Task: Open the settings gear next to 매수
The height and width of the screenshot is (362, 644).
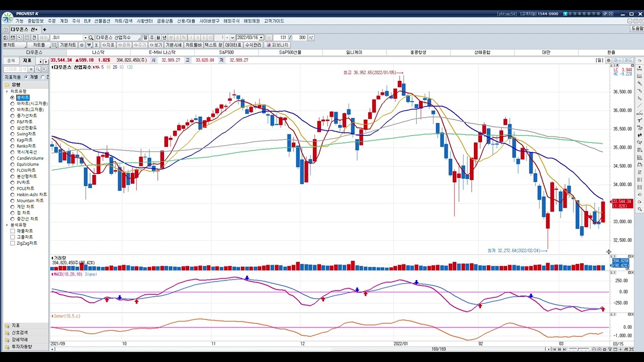Action: click(x=608, y=60)
